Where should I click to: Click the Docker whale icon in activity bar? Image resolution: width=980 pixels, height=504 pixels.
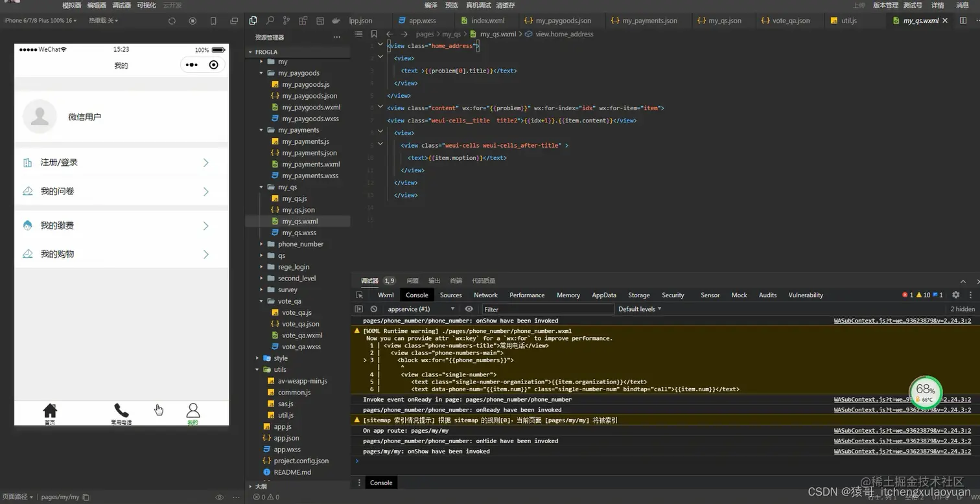pyautogui.click(x=336, y=21)
